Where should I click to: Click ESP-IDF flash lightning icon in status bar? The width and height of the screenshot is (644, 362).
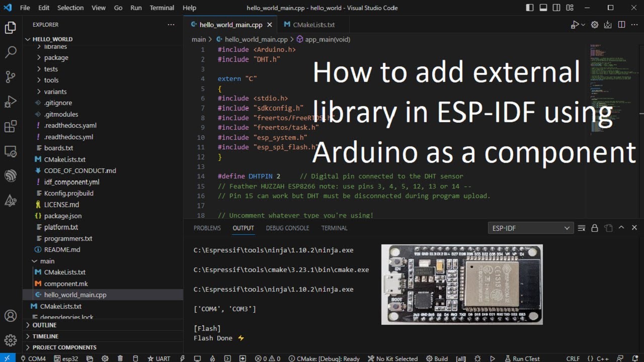coord(183,358)
